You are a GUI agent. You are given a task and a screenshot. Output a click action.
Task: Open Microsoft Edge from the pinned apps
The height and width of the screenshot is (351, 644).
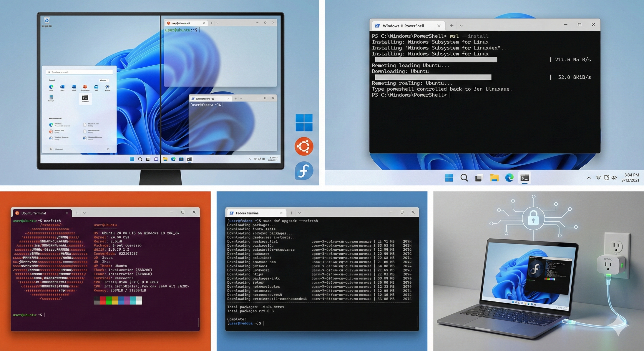[51, 87]
